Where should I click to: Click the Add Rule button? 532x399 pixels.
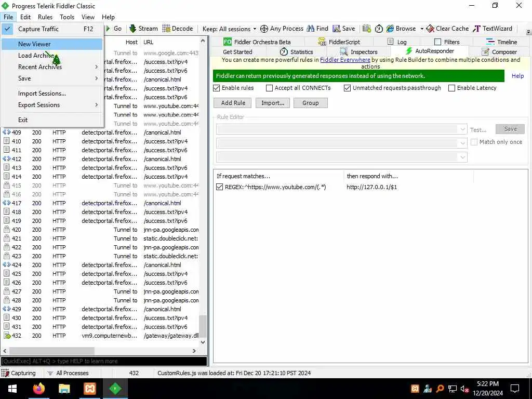pyautogui.click(x=233, y=103)
